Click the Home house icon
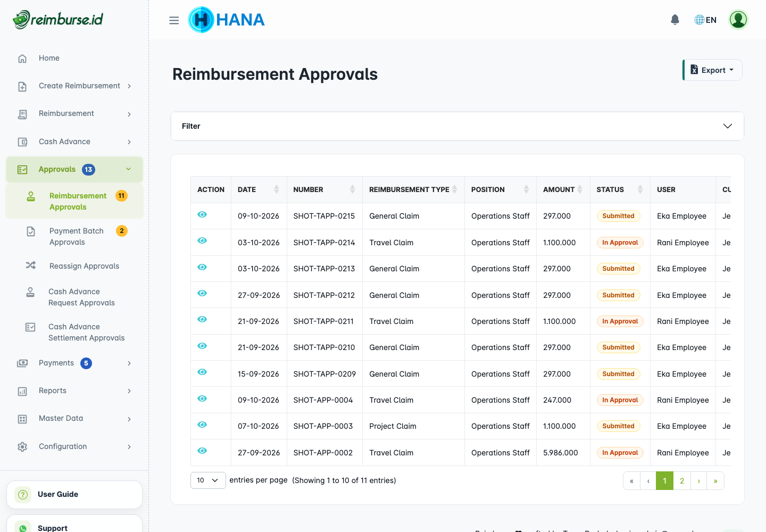Screen dimensions: 766x532 point(22,59)
